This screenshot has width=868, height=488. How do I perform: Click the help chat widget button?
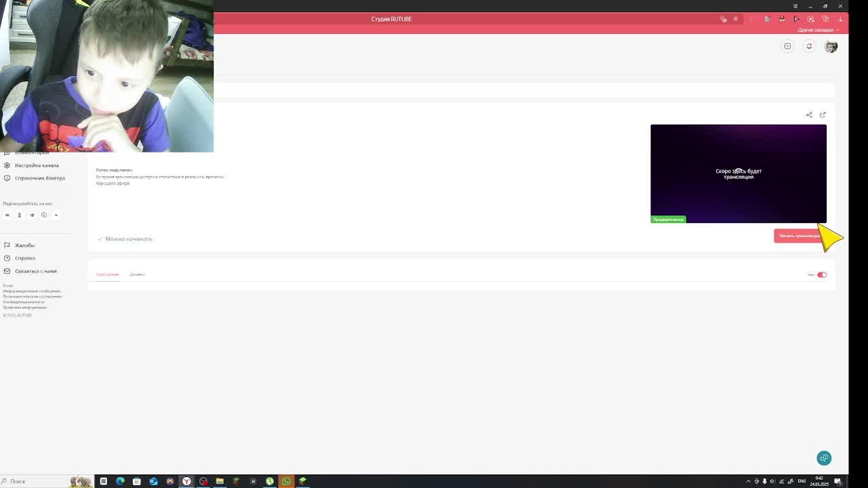(x=824, y=458)
